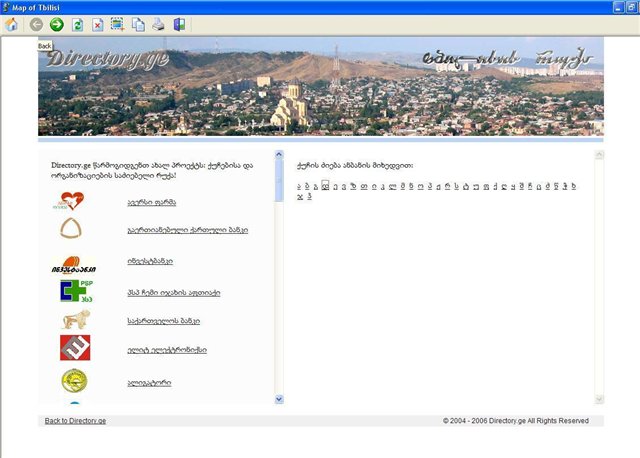This screenshot has width=640, height=458.
Task: Select street letter ჰ on second row
Action: 309,196
